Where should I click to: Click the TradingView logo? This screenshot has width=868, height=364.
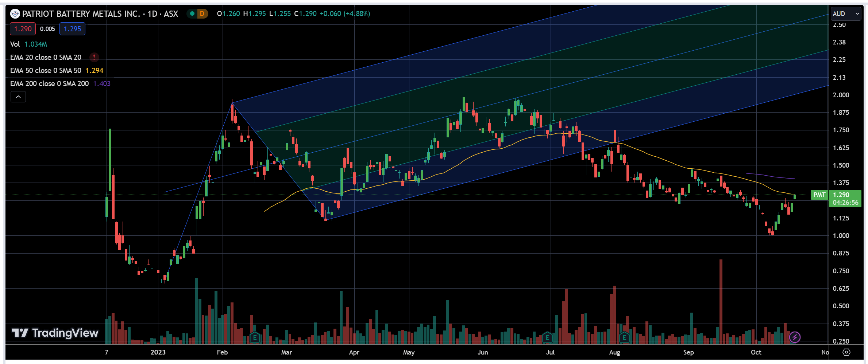click(x=55, y=333)
